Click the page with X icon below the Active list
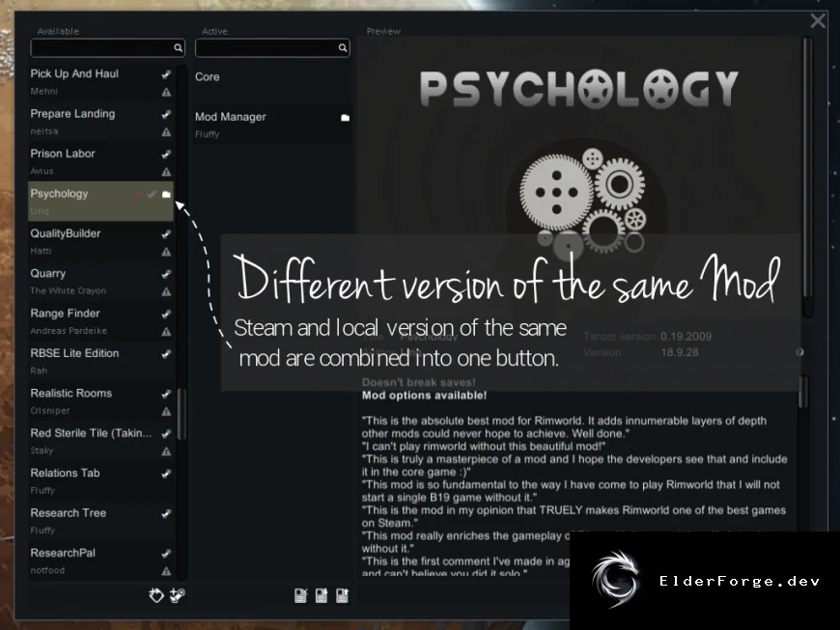Screen dimensions: 840x630 pyautogui.click(x=300, y=595)
